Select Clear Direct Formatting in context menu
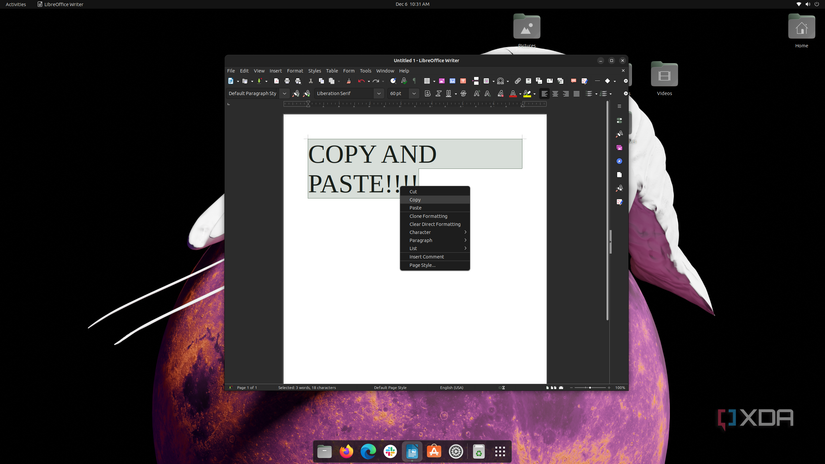The width and height of the screenshot is (825, 464). click(x=434, y=224)
